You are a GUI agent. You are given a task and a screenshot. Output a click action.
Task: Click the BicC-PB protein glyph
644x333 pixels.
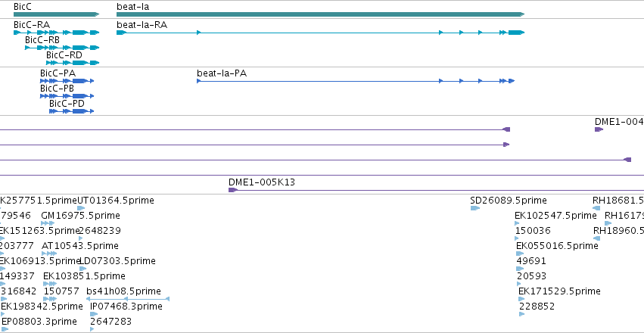tap(67, 96)
